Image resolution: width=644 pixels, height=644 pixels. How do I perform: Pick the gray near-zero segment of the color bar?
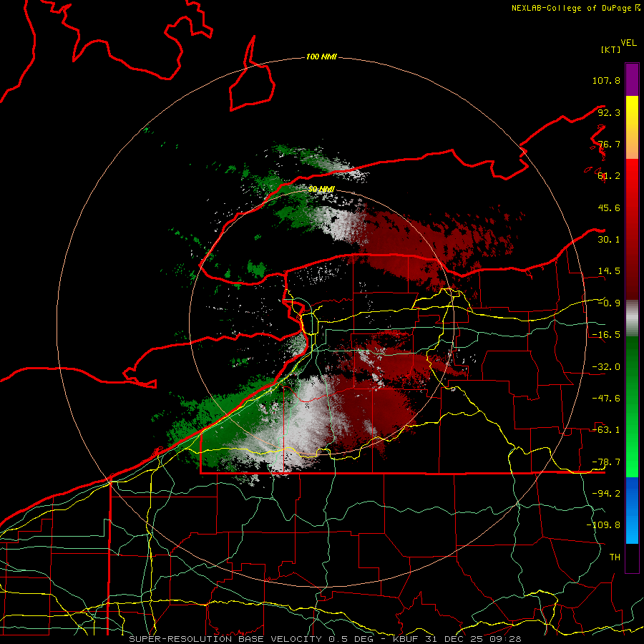[632, 318]
